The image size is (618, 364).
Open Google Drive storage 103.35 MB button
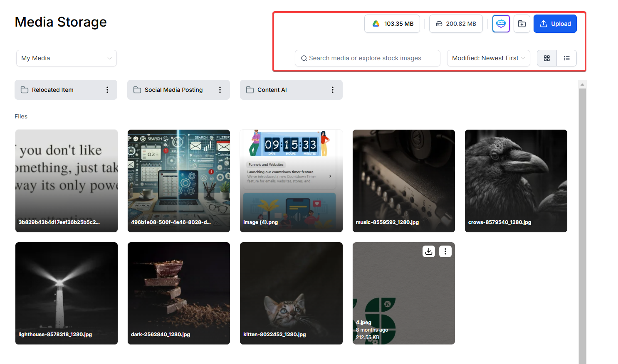point(392,24)
